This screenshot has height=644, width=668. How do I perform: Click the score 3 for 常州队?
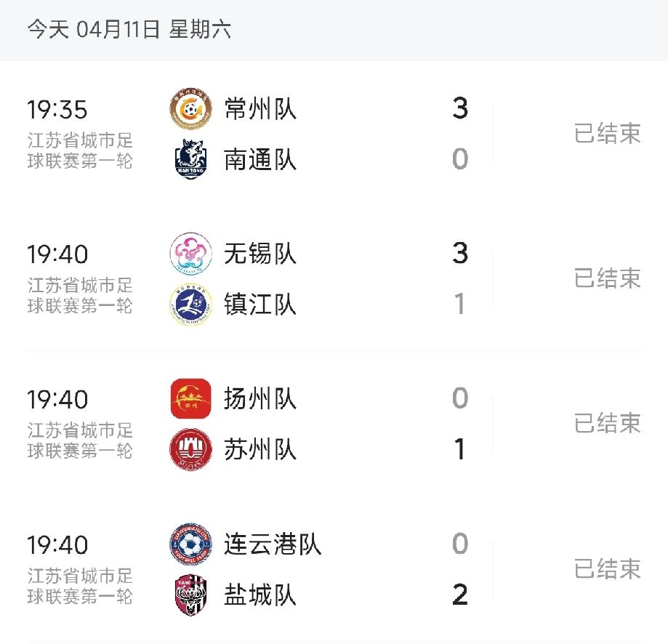click(x=461, y=109)
